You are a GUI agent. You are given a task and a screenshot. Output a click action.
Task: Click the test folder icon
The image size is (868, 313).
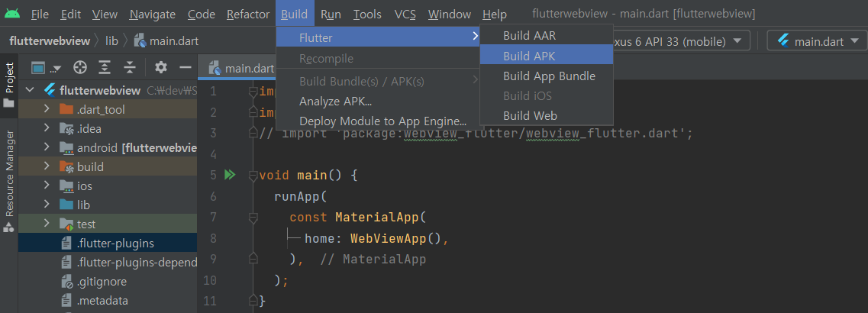[x=66, y=224]
